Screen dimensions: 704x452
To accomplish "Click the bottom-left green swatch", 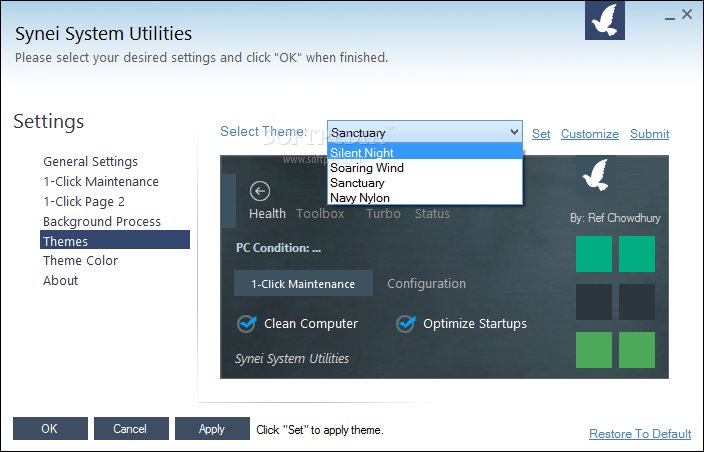I will (x=594, y=350).
